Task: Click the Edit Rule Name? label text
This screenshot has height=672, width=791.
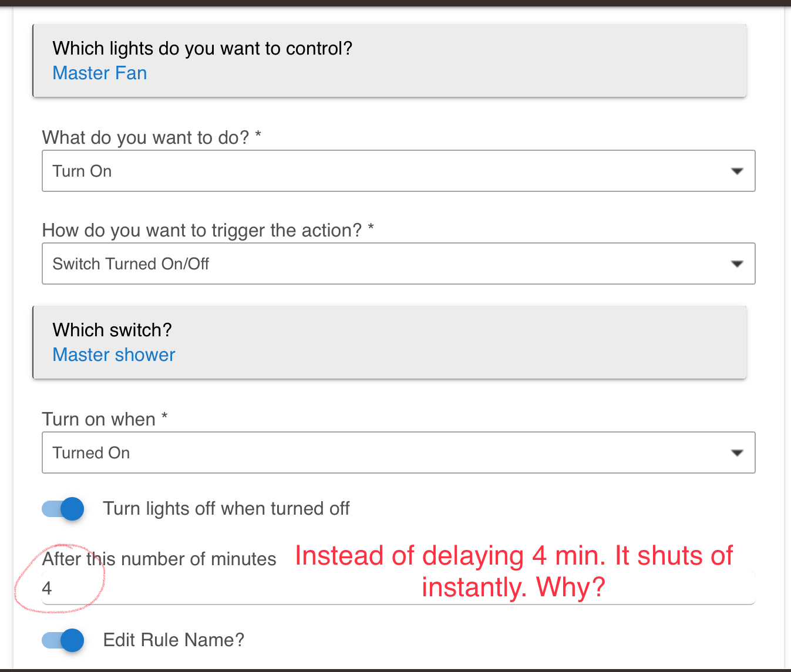Action: pos(173,640)
